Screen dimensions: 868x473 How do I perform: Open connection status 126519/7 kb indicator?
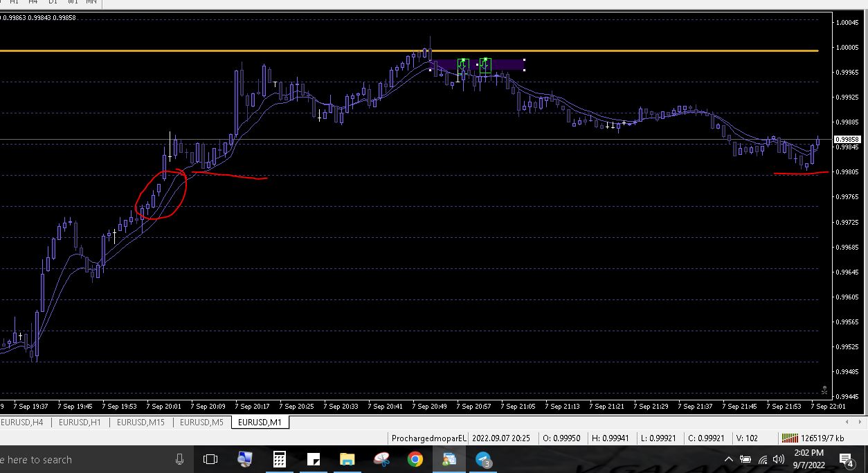click(x=813, y=438)
